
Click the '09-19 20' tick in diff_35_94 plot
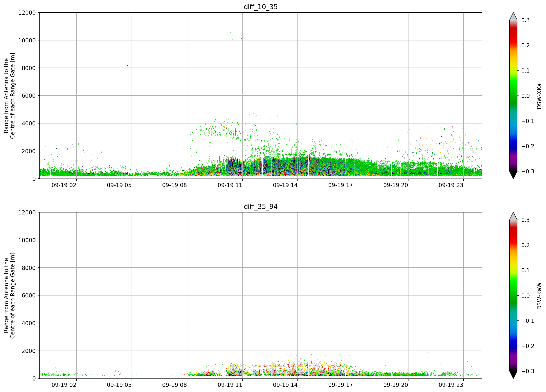click(396, 385)
